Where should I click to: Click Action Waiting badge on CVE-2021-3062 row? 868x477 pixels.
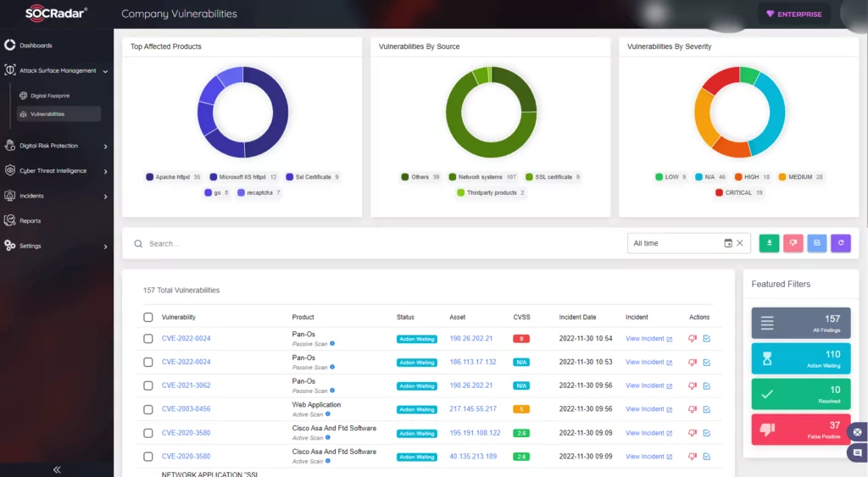click(417, 385)
